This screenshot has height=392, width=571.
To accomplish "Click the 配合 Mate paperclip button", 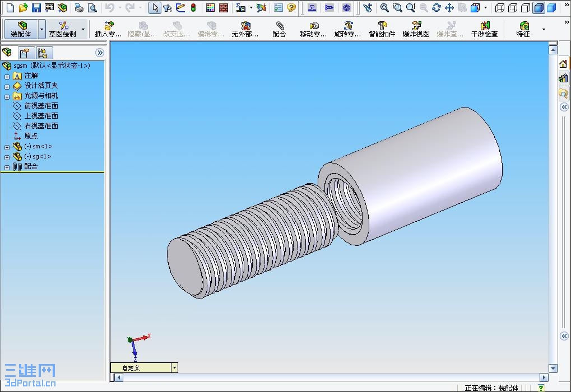I will point(279,29).
